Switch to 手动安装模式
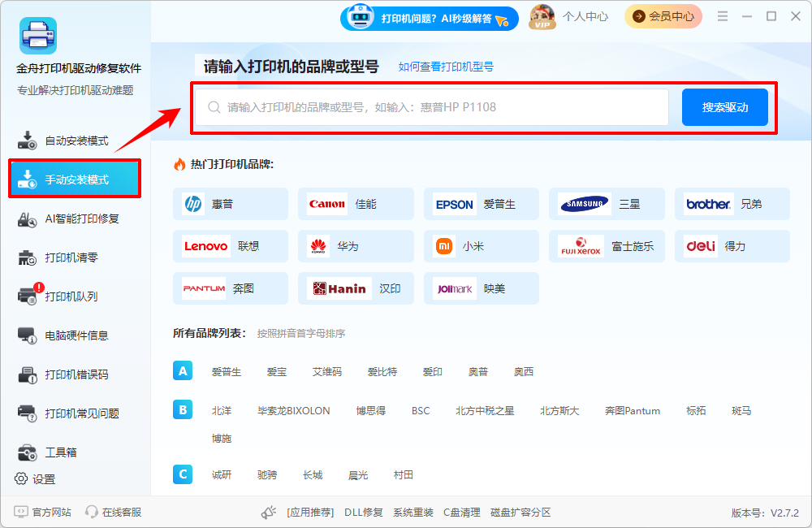This screenshot has height=528, width=812. pos(75,180)
